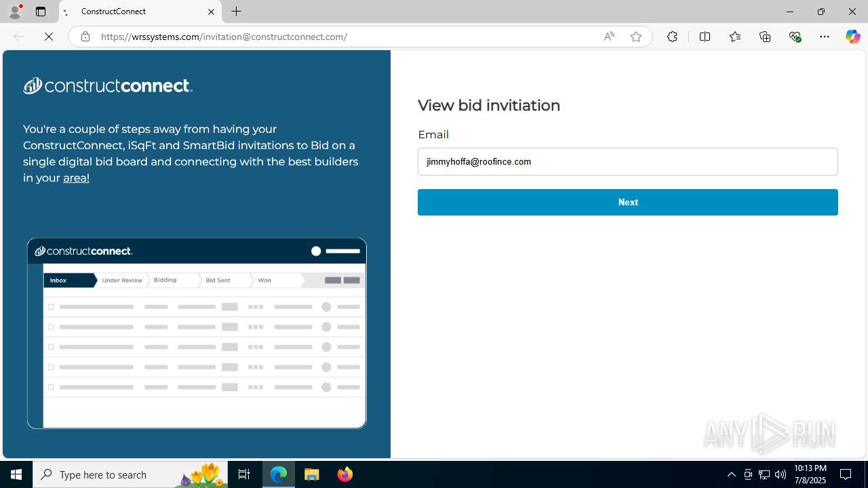The width and height of the screenshot is (868, 488).
Task: Open Tab actions menu
Action: click(41, 12)
